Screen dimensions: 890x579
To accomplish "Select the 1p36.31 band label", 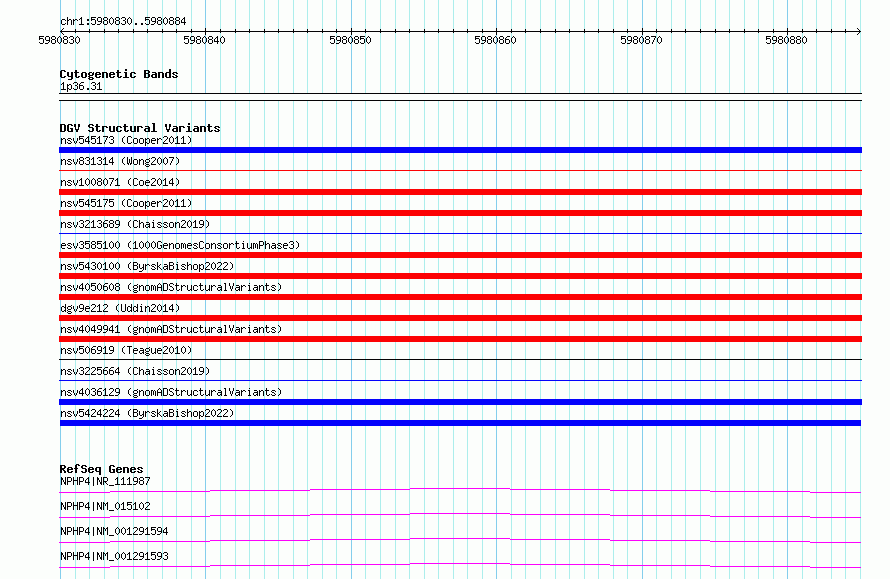I will 81,86.
